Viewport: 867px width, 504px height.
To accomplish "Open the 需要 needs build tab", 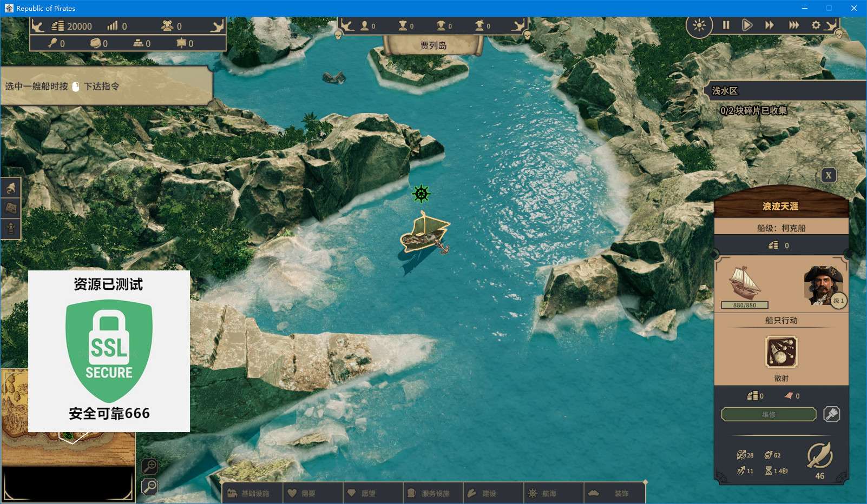I will pyautogui.click(x=312, y=493).
